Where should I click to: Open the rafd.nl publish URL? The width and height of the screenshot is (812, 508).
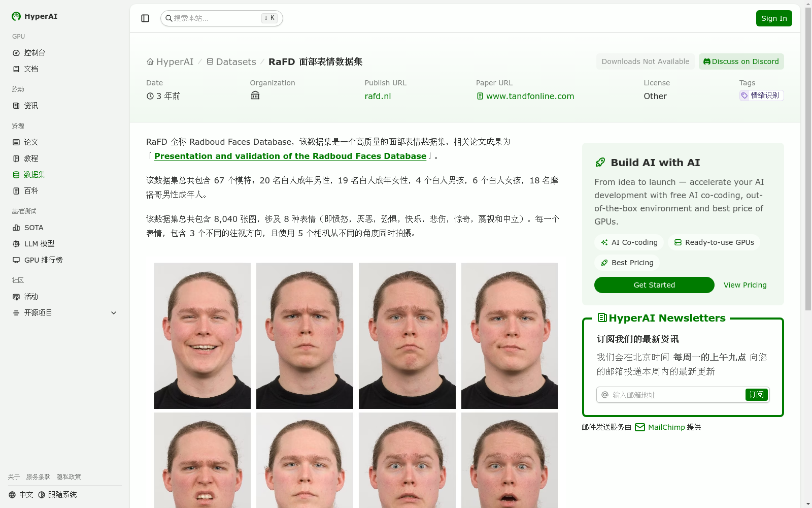point(378,97)
